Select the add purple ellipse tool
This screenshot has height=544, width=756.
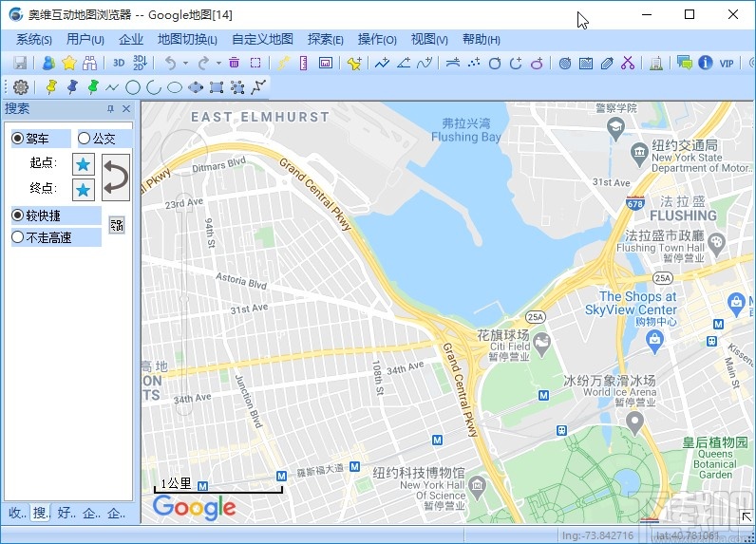click(538, 63)
